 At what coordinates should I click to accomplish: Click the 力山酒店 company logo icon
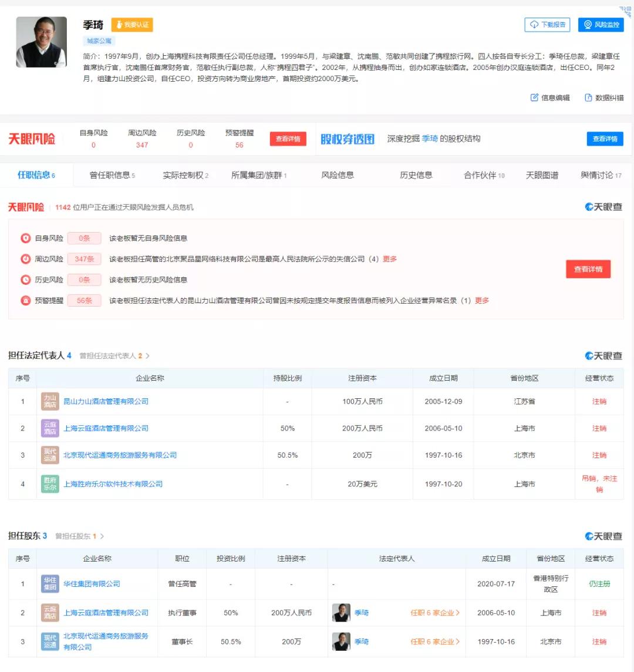pos(49,402)
